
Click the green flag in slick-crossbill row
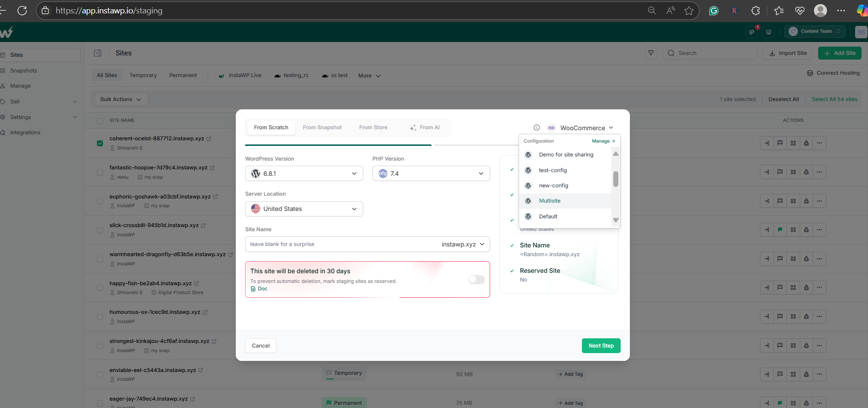click(780, 230)
